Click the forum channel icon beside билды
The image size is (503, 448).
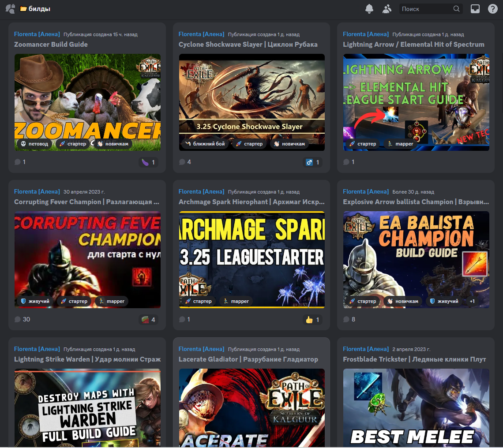coord(10,9)
